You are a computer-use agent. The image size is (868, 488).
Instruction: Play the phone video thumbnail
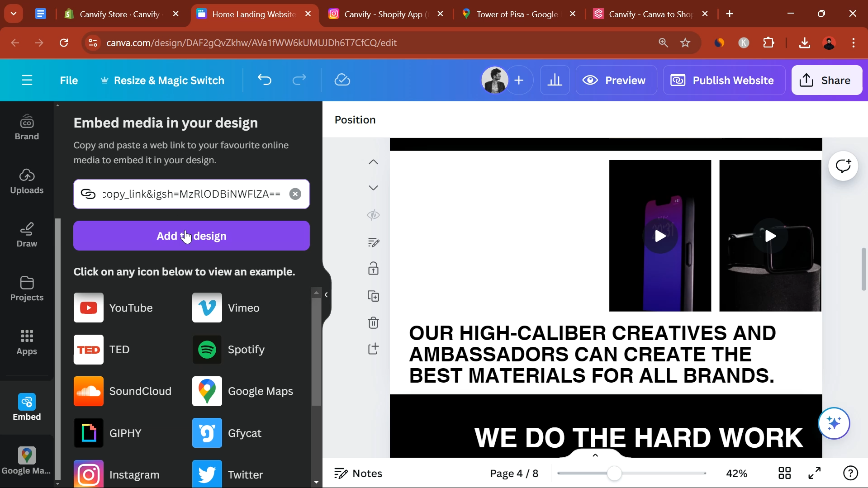click(660, 236)
